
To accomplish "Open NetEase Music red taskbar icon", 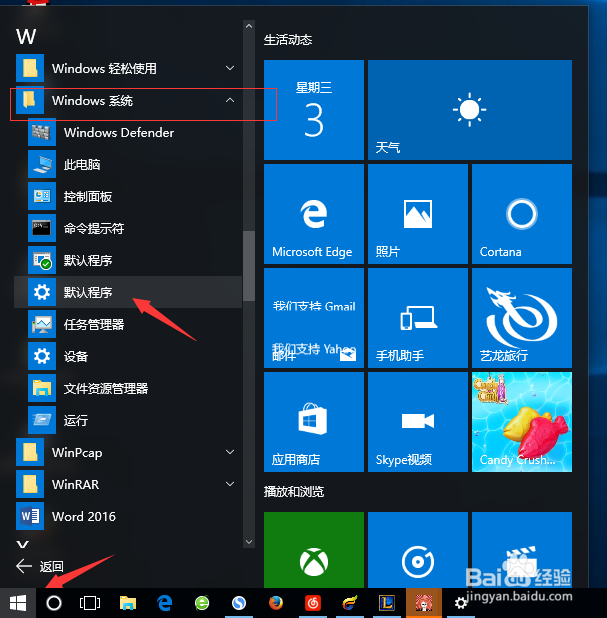I will tap(313, 603).
